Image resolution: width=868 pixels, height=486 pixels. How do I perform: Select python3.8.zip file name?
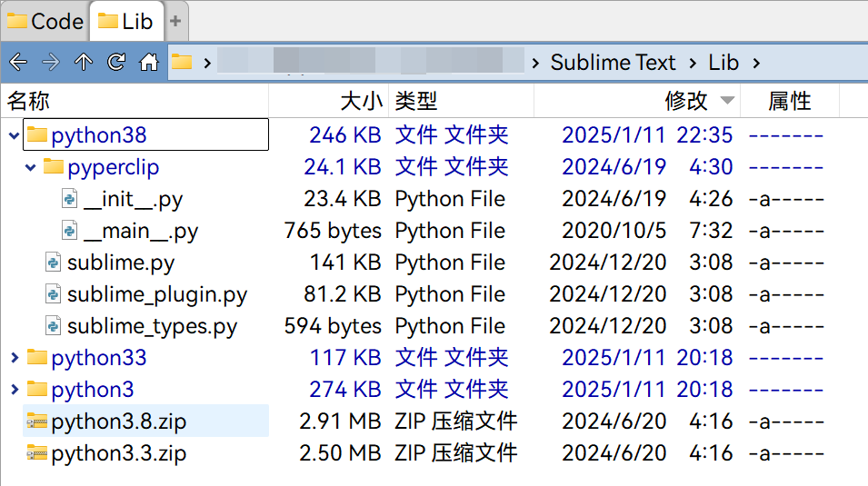point(119,422)
